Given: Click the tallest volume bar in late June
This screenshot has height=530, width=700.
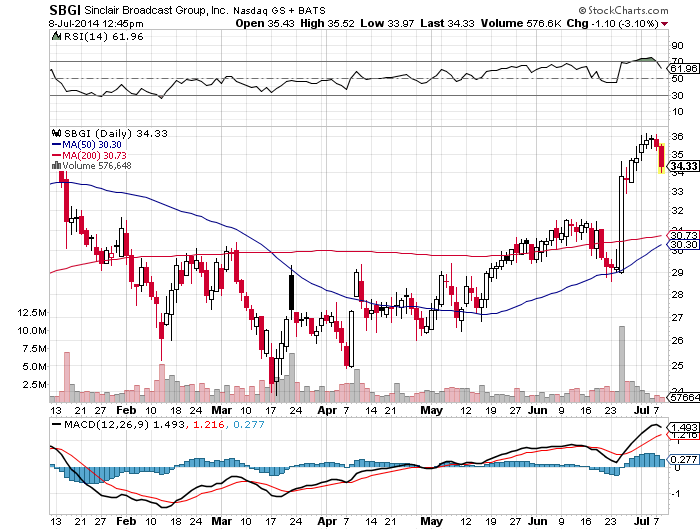Looking at the screenshot, I should pyautogui.click(x=622, y=364).
